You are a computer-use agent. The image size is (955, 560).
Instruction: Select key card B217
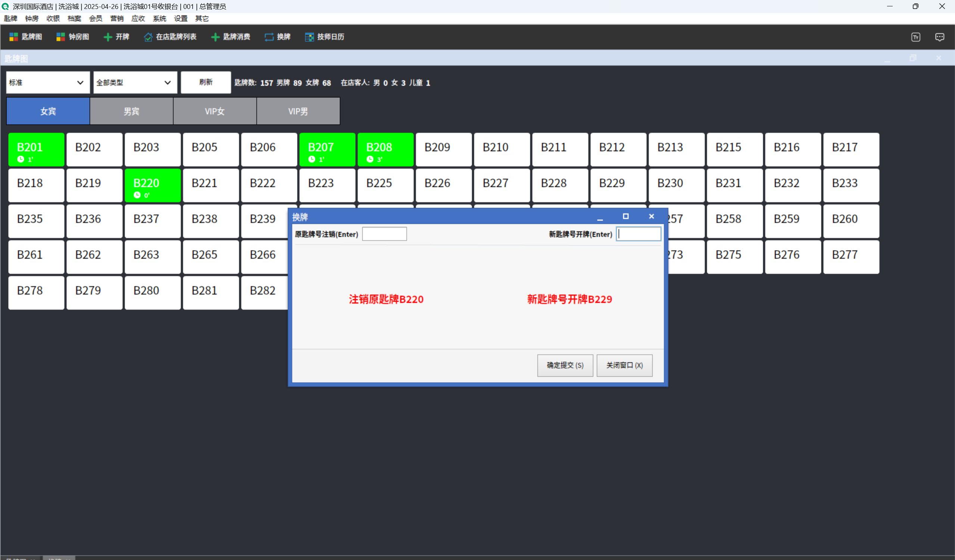852,150
